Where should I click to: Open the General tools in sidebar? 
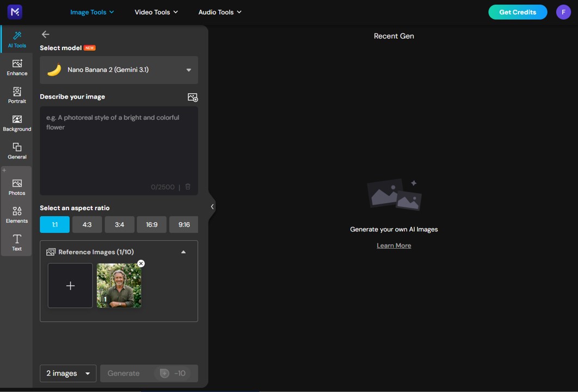pyautogui.click(x=17, y=151)
